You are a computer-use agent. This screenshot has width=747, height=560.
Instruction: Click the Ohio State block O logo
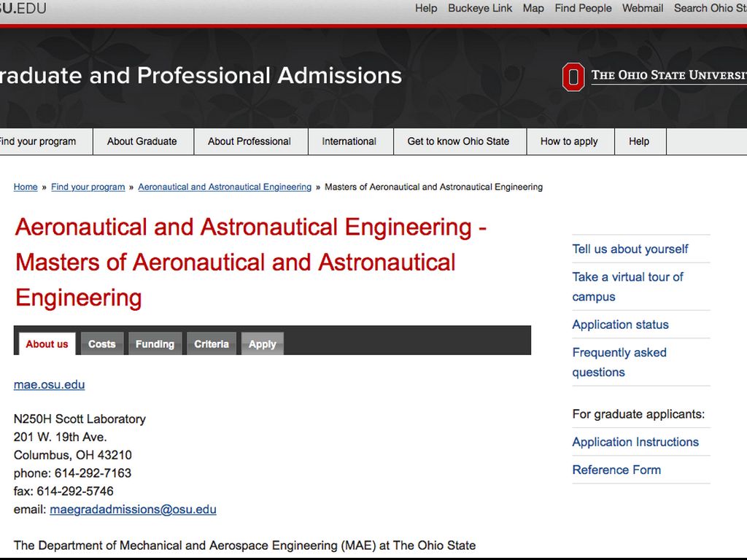573,77
